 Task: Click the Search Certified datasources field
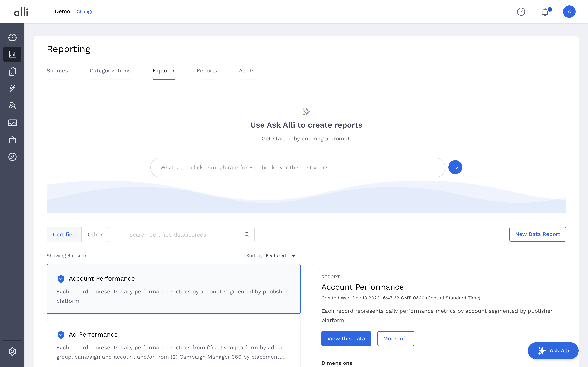tap(185, 235)
